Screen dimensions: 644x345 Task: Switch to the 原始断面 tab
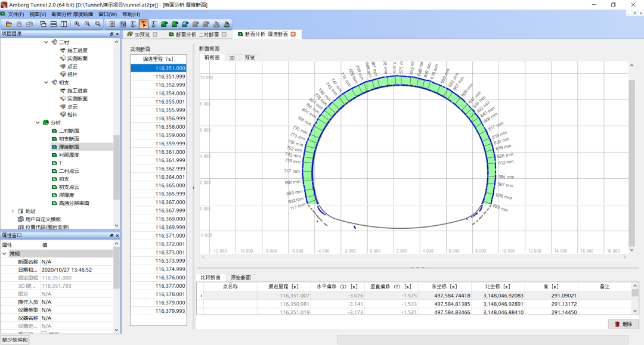241,278
